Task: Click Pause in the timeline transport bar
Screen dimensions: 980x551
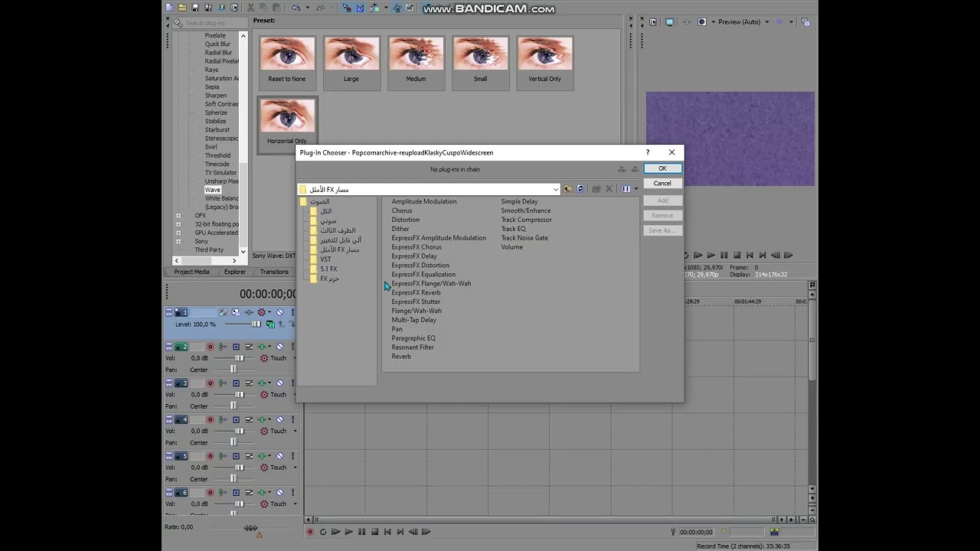Action: (x=361, y=532)
